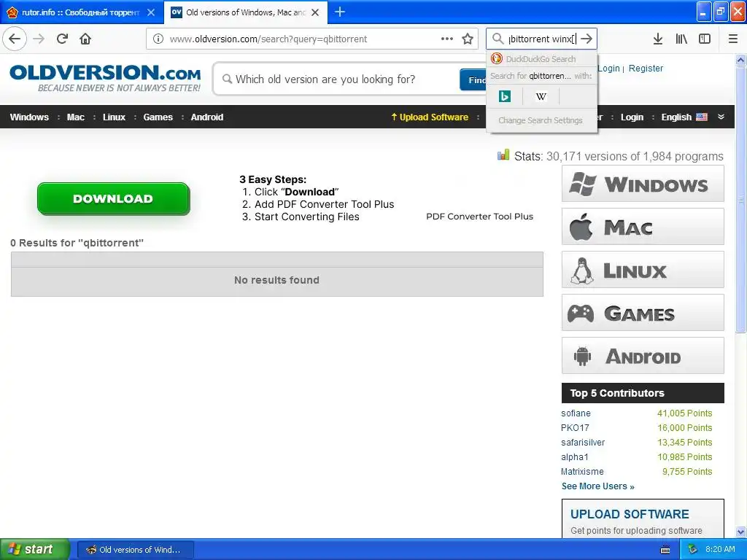The image size is (747, 560).
Task: Open a new tab with plus button
Action: [x=340, y=12]
